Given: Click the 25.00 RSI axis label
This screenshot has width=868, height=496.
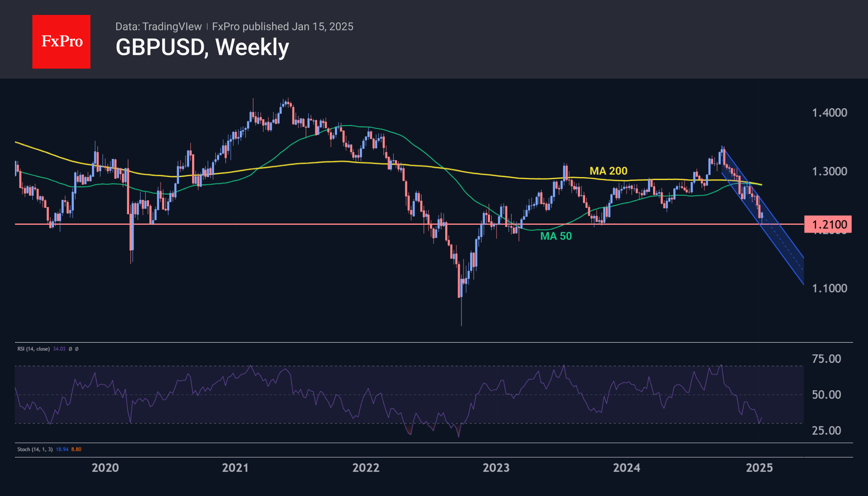Looking at the screenshot, I should tap(826, 430).
